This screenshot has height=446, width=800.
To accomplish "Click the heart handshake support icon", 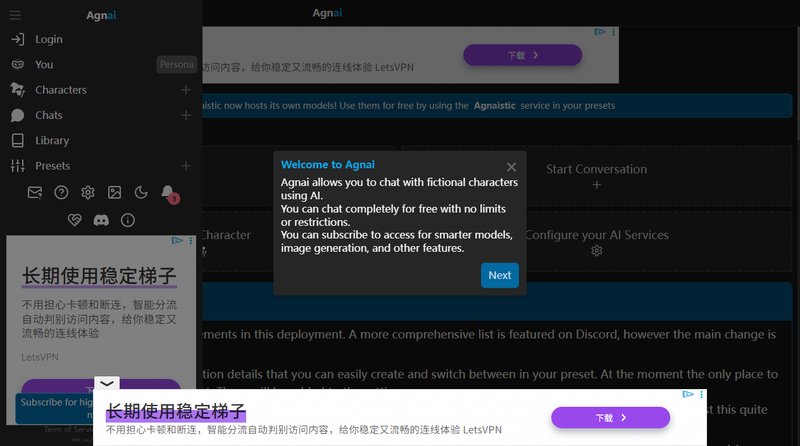I will pos(74,219).
